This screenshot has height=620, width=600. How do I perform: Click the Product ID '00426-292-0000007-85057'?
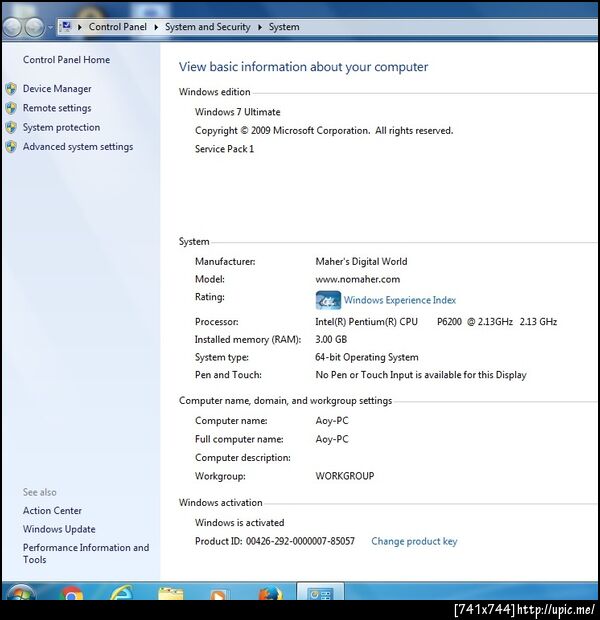(300, 541)
